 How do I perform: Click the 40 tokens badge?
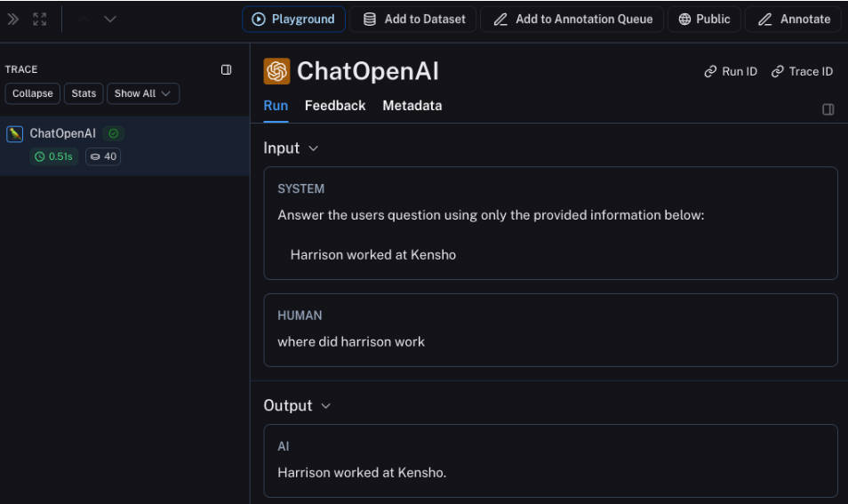click(x=103, y=156)
